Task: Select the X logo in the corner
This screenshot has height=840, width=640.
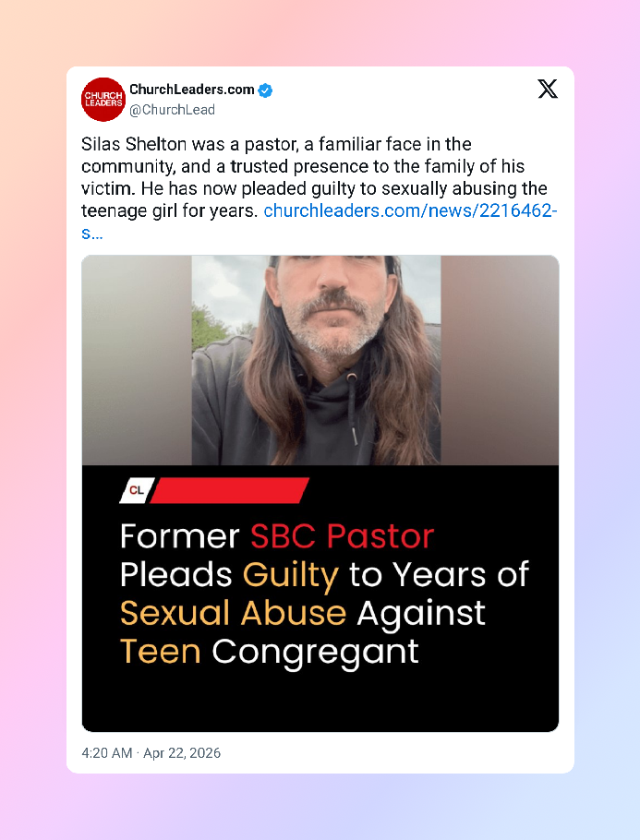Action: 548,89
